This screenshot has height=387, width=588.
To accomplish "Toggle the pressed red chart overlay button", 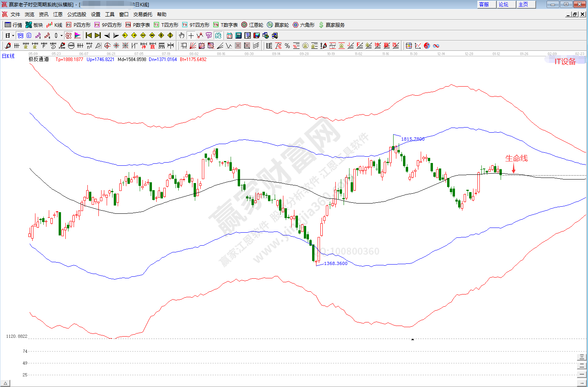I will pos(68,35).
